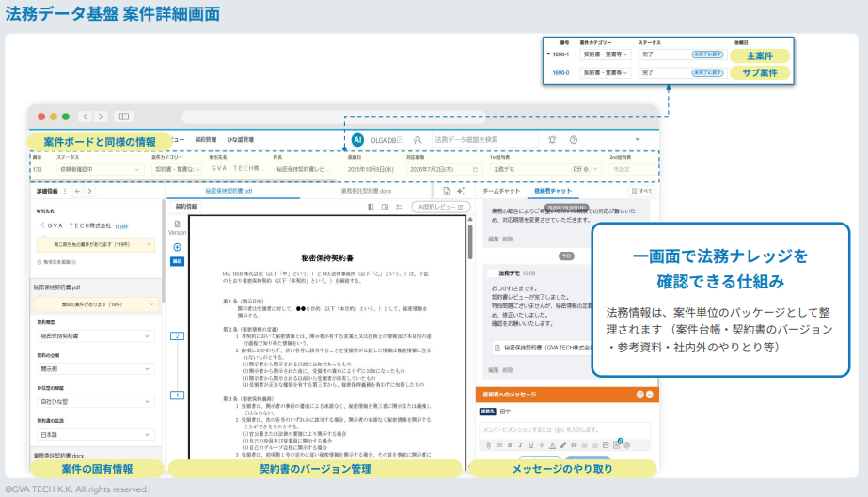Image resolution: width=868 pixels, height=497 pixels.
Task: Open the ひな型の種類 dropdown showing 自社ひな型
Action: click(96, 402)
